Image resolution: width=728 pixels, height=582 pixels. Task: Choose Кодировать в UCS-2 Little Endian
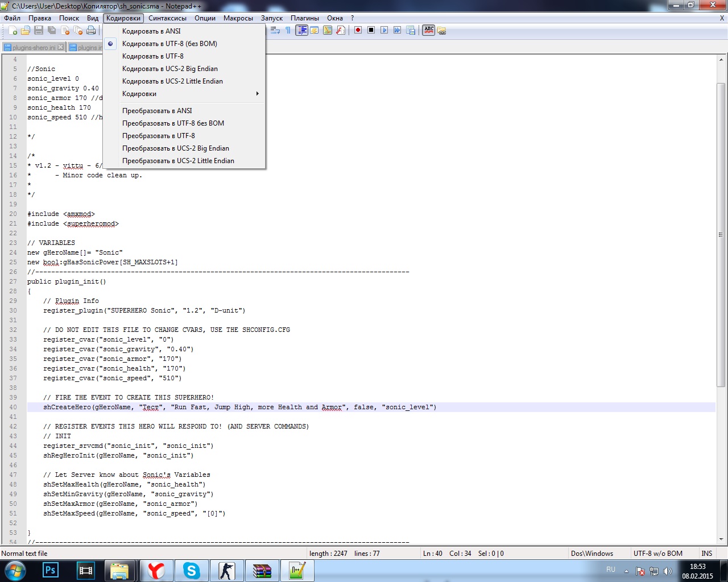184,81
